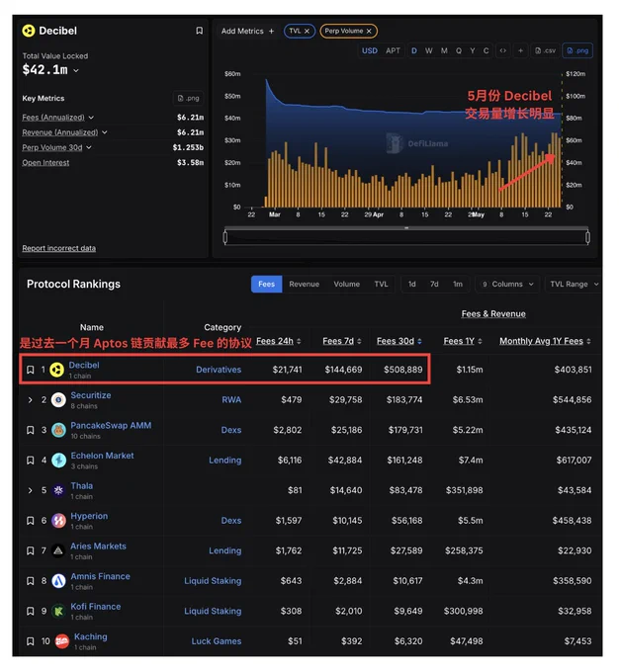The height and width of the screenshot is (672, 619).
Task: Click Report incorrect data link
Action: (x=58, y=248)
